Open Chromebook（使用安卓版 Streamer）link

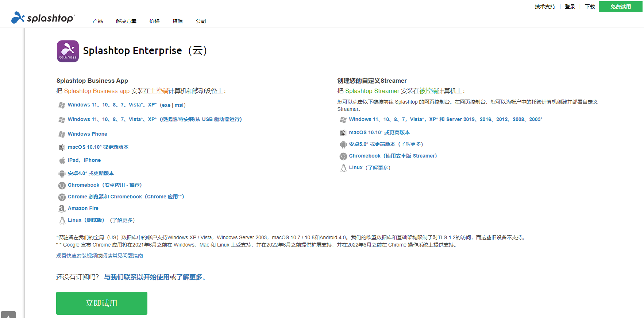[x=393, y=156]
